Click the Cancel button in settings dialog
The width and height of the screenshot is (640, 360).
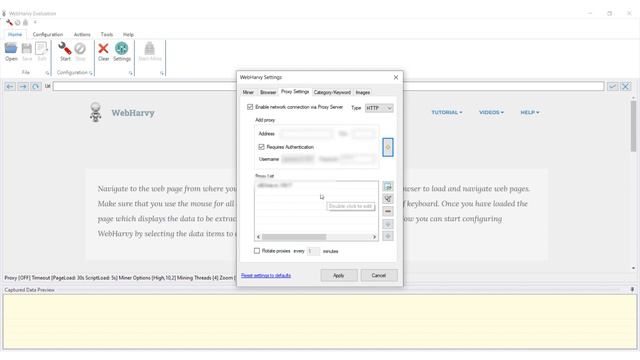(378, 276)
